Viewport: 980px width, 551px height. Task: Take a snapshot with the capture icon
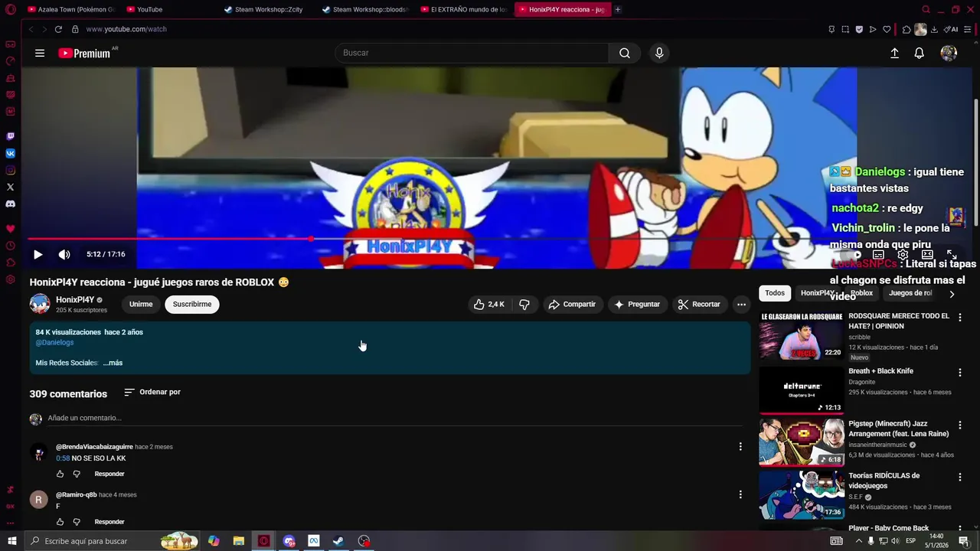pos(845,29)
